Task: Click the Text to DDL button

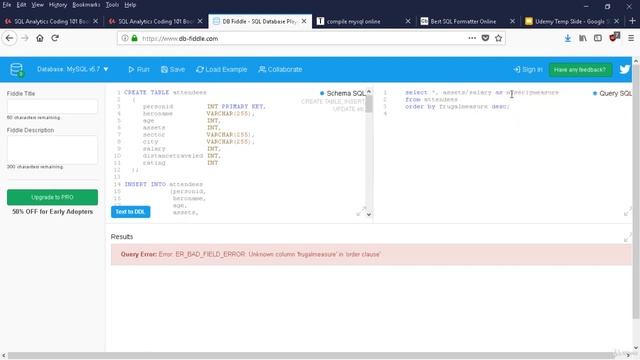Action: [131, 212]
